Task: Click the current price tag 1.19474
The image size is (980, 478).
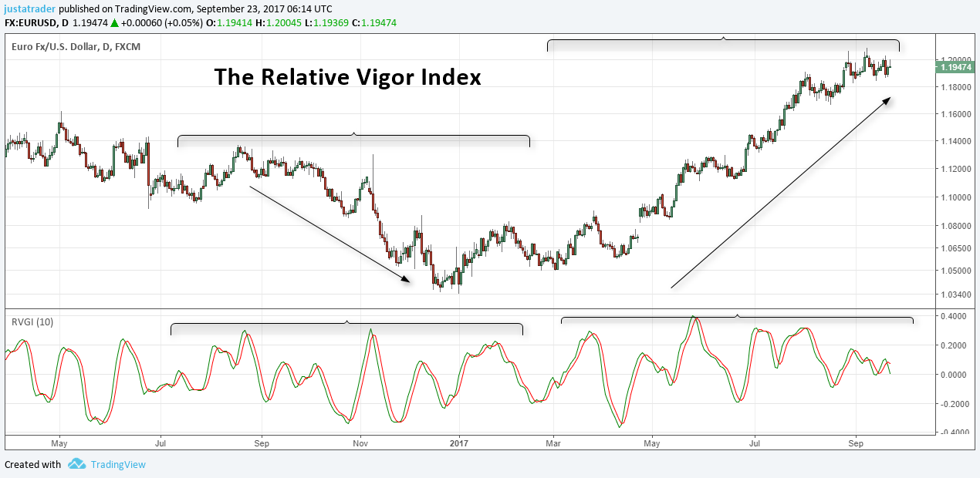Action: [955, 67]
